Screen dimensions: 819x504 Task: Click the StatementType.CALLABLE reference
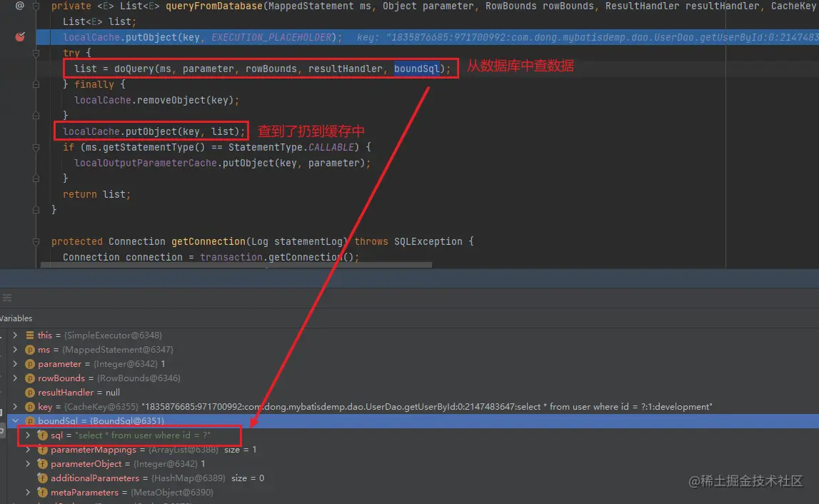coord(291,147)
